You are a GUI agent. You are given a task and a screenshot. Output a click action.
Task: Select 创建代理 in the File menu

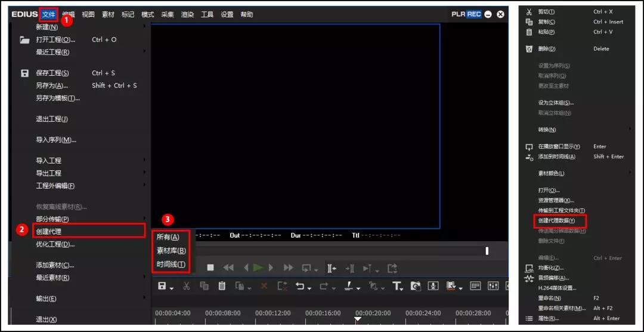click(48, 231)
